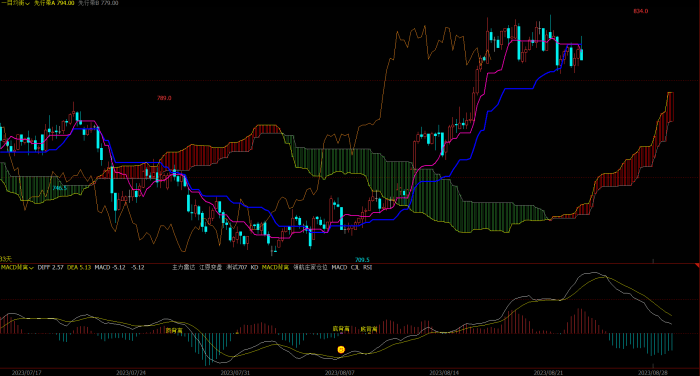Viewport: 700px width, 376px height.
Task: Click the DIFF 2.57 value
Action: [50, 267]
